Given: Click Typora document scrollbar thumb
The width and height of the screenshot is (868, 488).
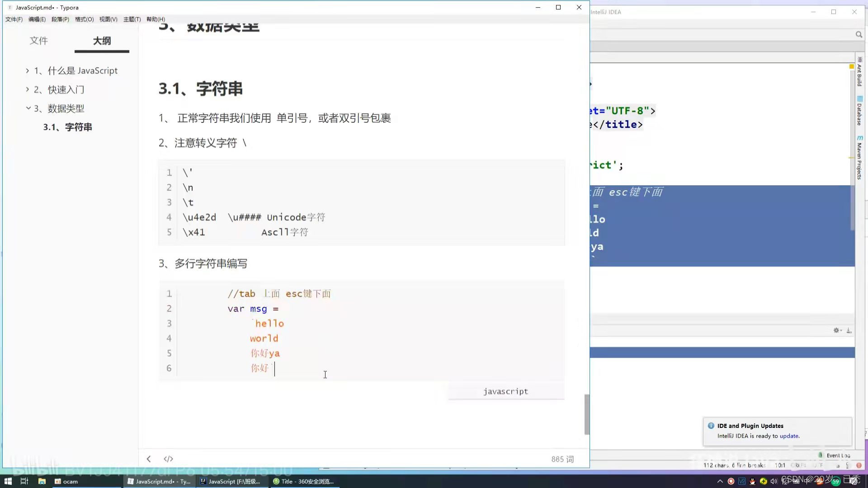Looking at the screenshot, I should tap(587, 413).
